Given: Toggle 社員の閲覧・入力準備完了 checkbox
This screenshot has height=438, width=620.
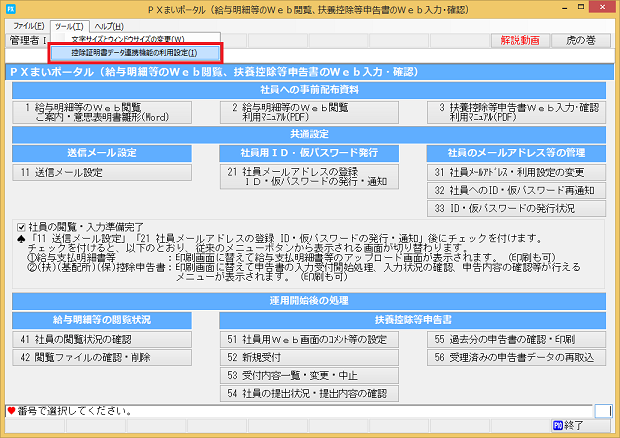Looking at the screenshot, I should click(21, 227).
